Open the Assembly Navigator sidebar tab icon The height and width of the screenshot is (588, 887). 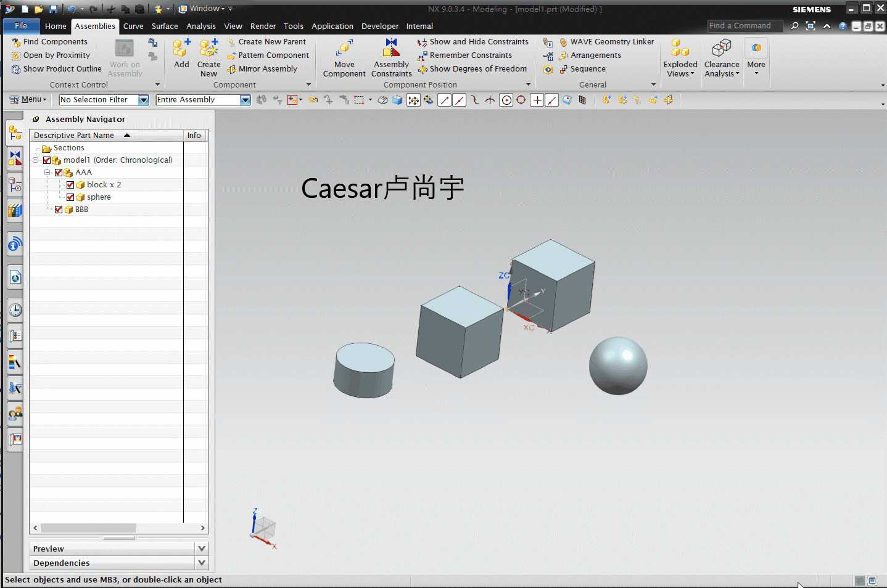15,132
